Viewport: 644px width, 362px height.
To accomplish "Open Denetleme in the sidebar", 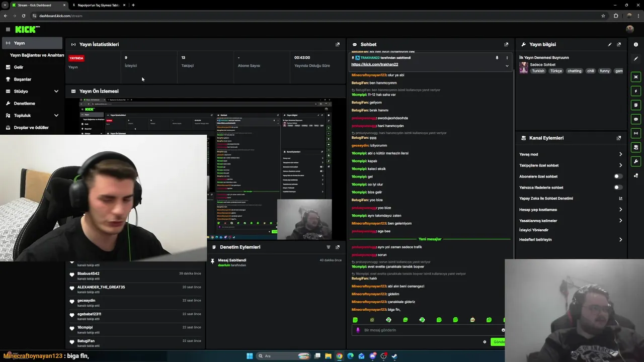I will tap(32, 104).
